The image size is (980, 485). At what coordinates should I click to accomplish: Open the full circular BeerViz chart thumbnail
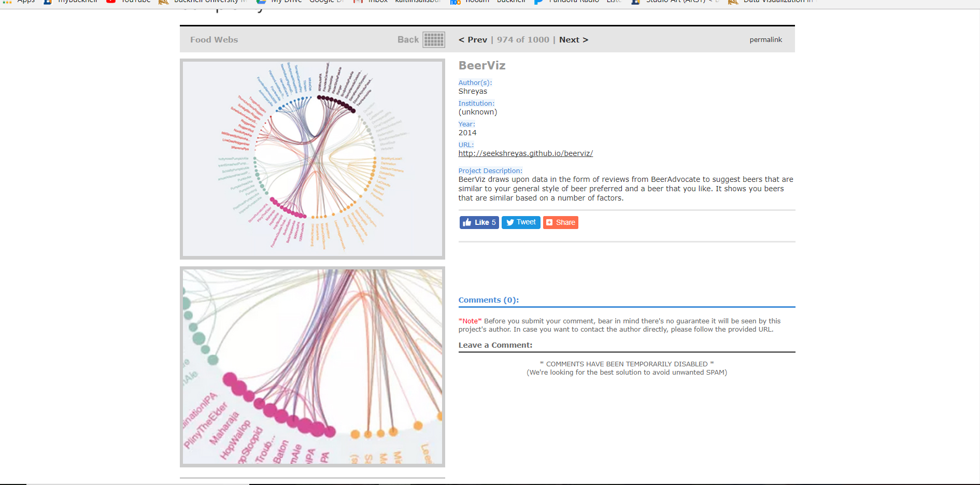(312, 159)
